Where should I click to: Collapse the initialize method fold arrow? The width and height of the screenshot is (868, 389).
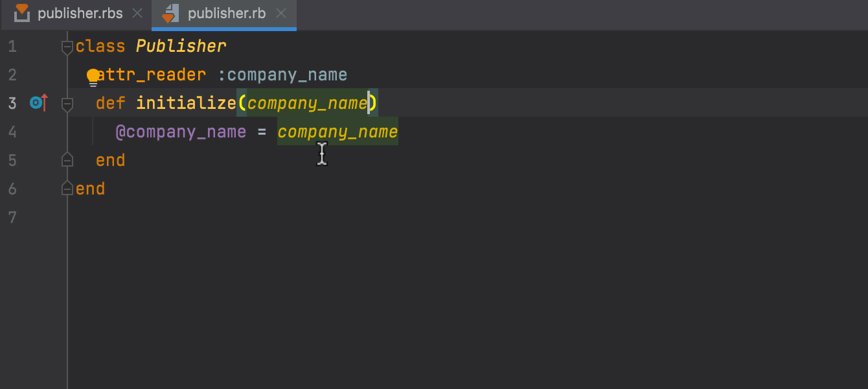(x=67, y=103)
